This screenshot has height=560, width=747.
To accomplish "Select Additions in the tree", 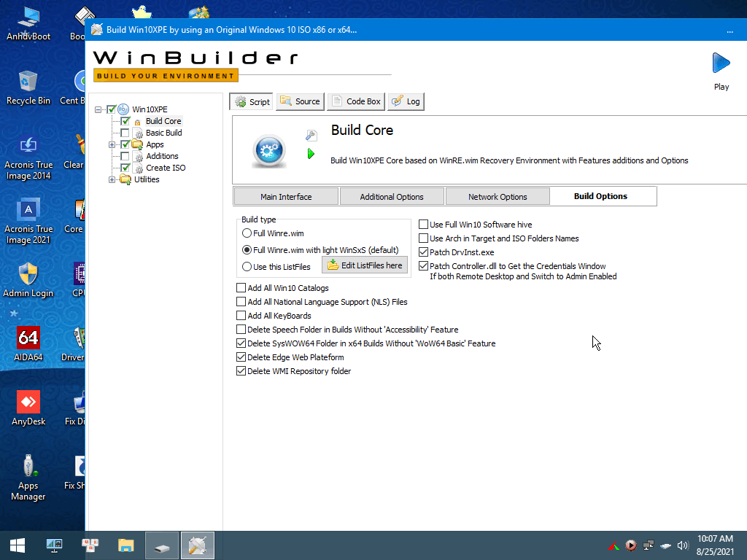I will [162, 156].
